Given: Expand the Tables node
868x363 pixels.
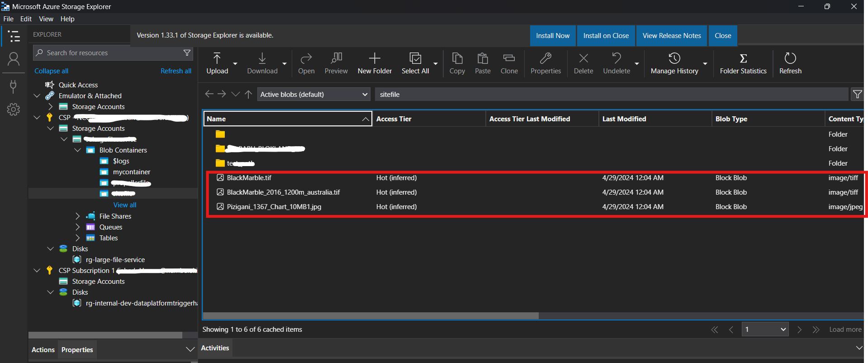Looking at the screenshot, I should [x=78, y=238].
